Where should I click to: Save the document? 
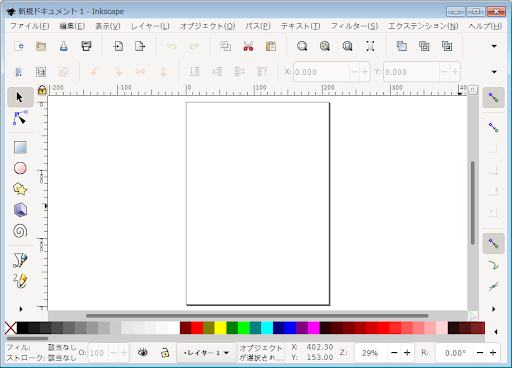64,46
